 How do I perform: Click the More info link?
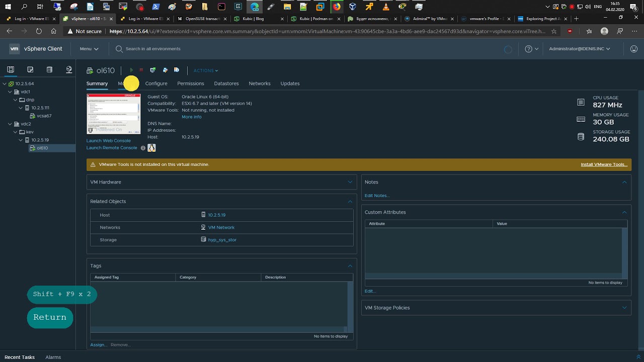[x=192, y=117]
